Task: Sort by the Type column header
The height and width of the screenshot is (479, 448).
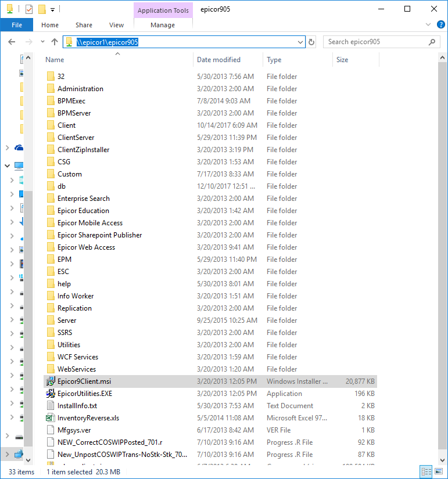Action: pos(274,60)
